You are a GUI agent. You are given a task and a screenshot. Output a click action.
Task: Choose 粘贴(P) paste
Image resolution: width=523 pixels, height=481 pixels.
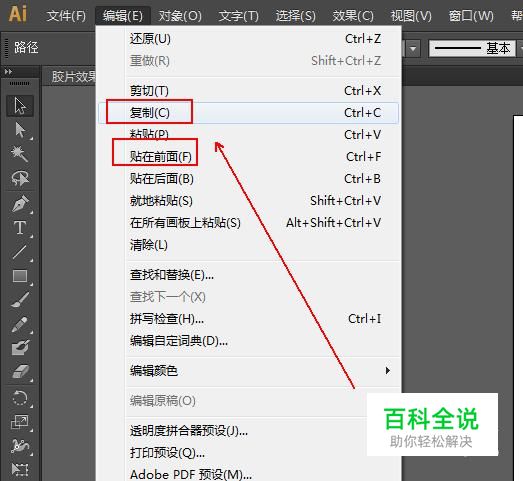248,134
